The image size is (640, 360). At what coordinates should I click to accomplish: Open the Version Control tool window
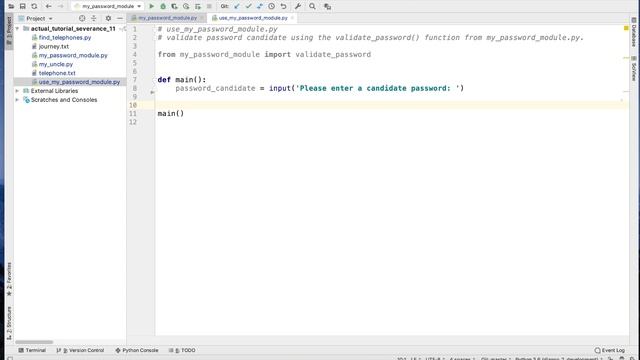[80, 350]
